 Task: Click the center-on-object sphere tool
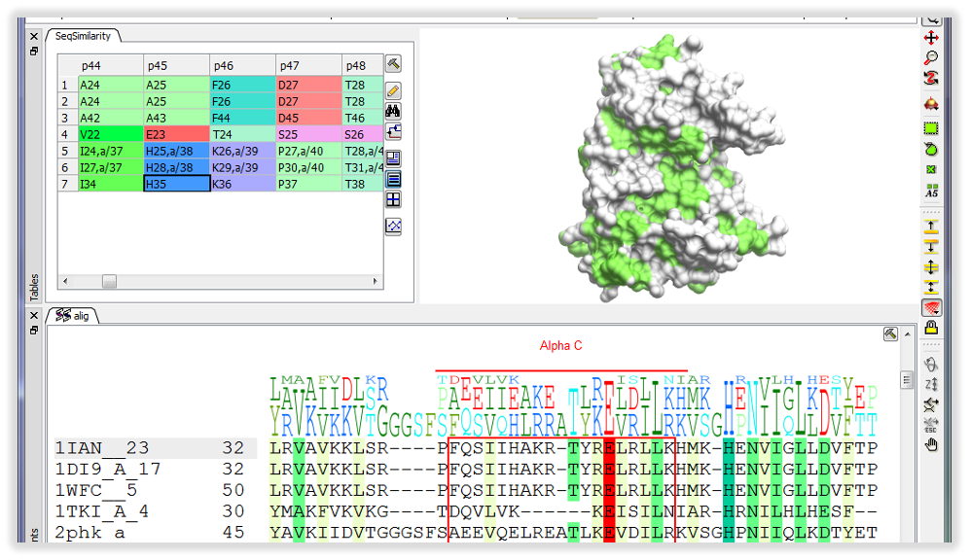click(931, 104)
